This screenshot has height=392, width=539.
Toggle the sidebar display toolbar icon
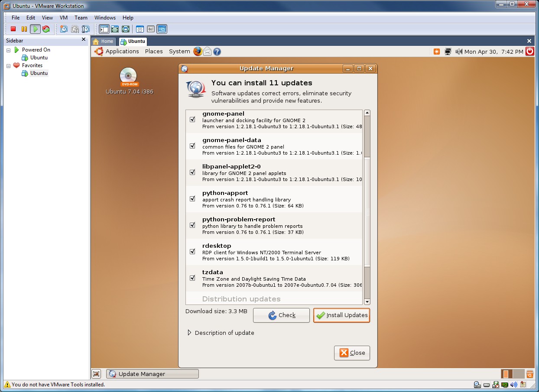click(104, 29)
